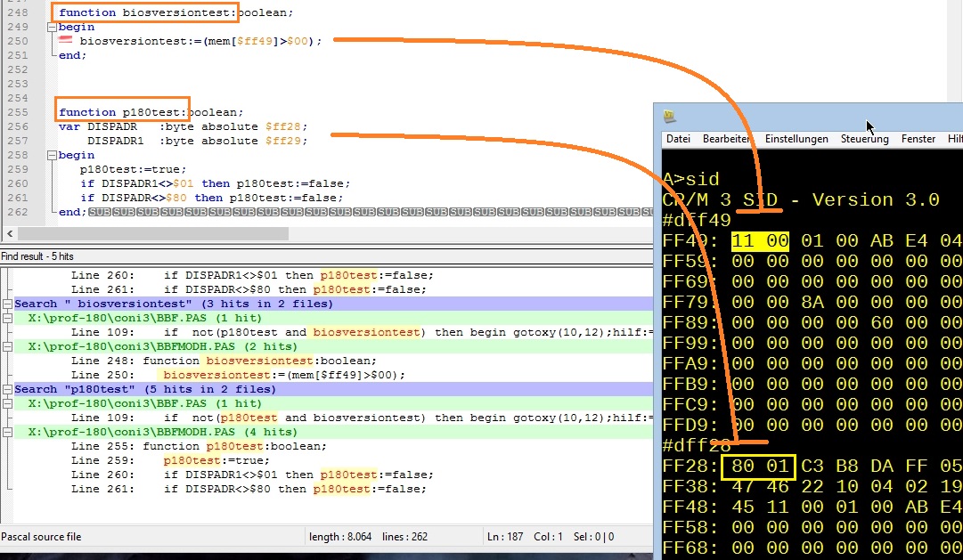Click the bookmark marker on line 250
The width and height of the screenshot is (963, 560).
[x=65, y=41]
